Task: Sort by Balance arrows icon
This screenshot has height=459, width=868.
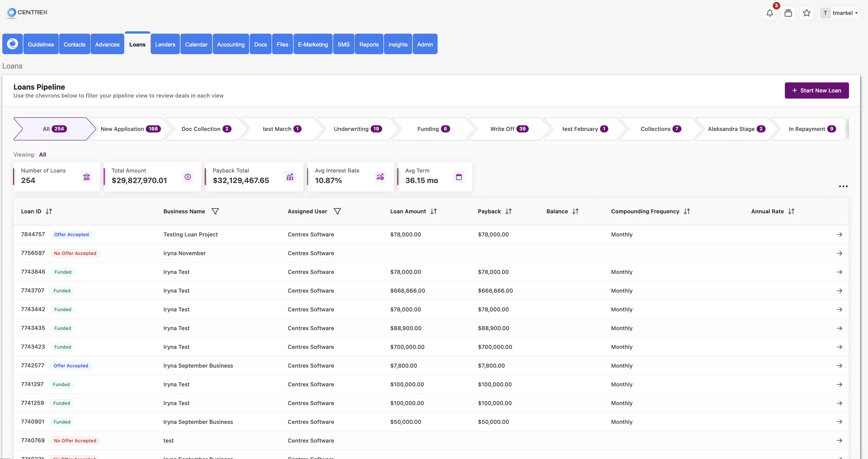Action: (x=575, y=211)
